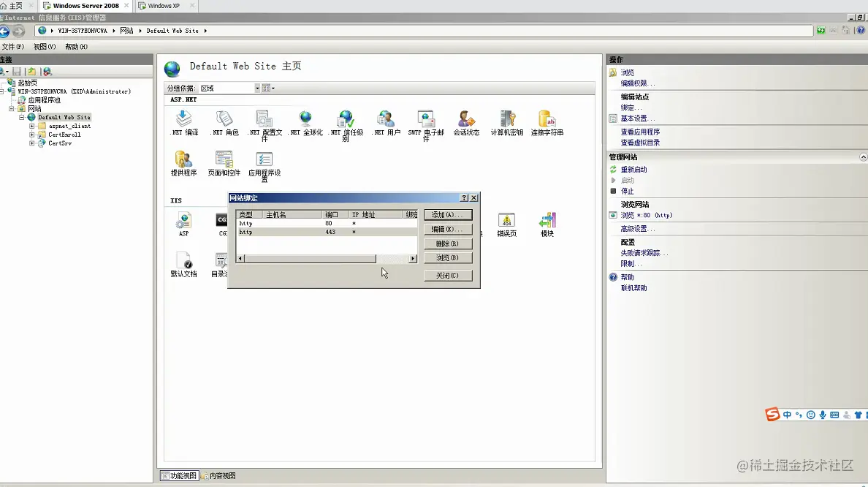This screenshot has width=868, height=487.
Task: Open the .NET 角色 feature icon
Action: click(x=224, y=123)
